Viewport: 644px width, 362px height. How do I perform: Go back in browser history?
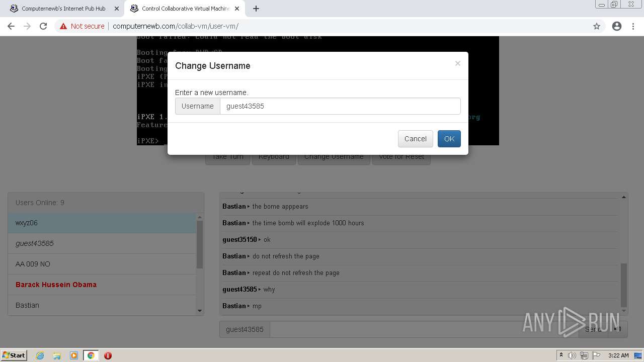[11, 26]
